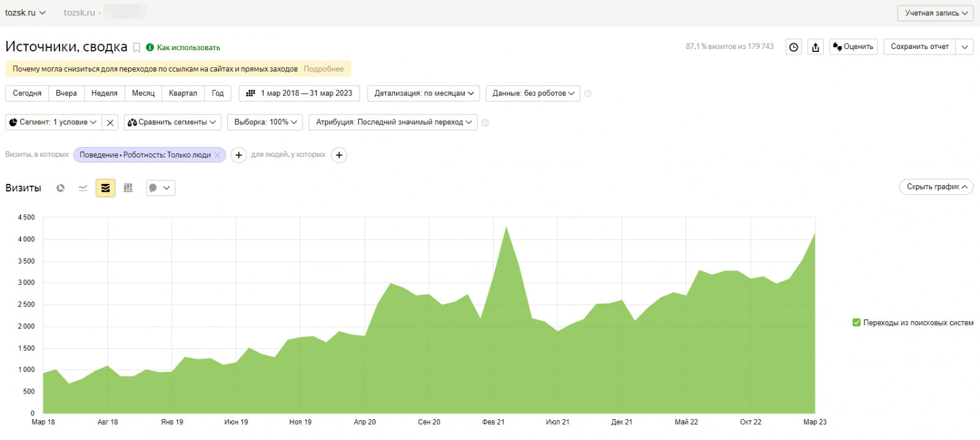Remove the segment condition with X button
This screenshot has height=440, width=980.
110,123
